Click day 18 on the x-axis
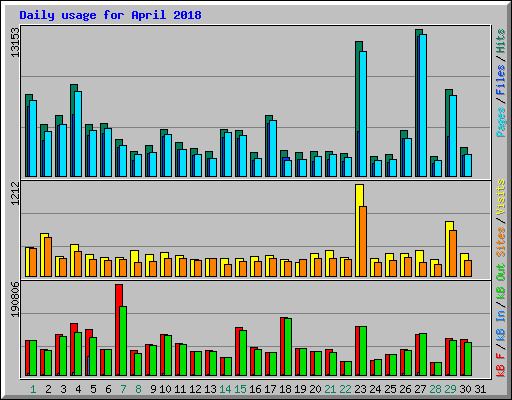 tap(286, 389)
